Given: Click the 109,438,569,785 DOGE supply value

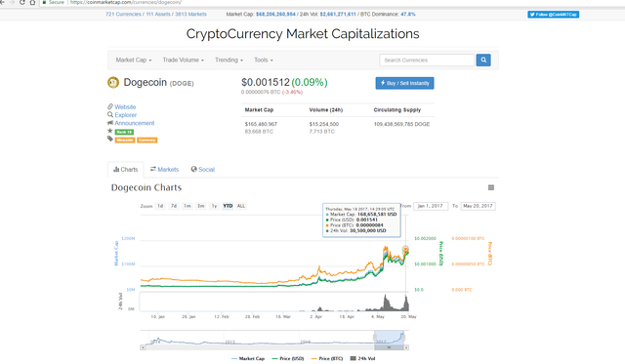Looking at the screenshot, I should point(401,124).
